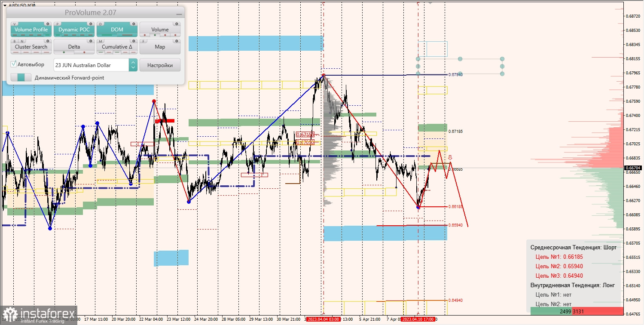Image resolution: width=644 pixels, height=325 pixels.
Task: Click contract selector up/down arrows
Action: [133, 65]
